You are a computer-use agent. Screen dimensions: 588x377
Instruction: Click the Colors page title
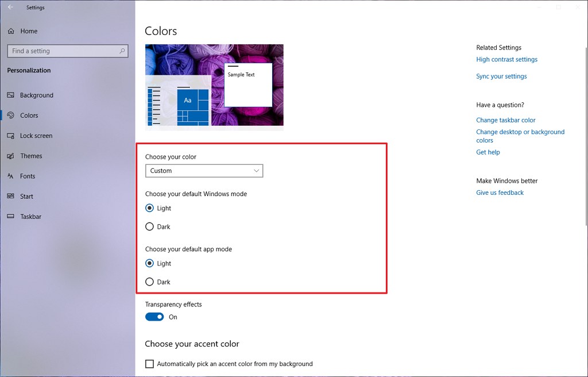tap(161, 31)
